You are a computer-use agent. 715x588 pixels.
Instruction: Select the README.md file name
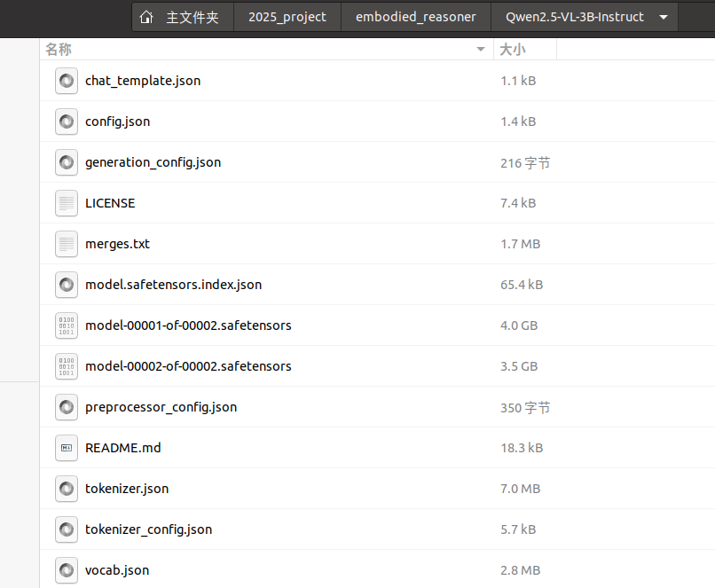pos(123,448)
